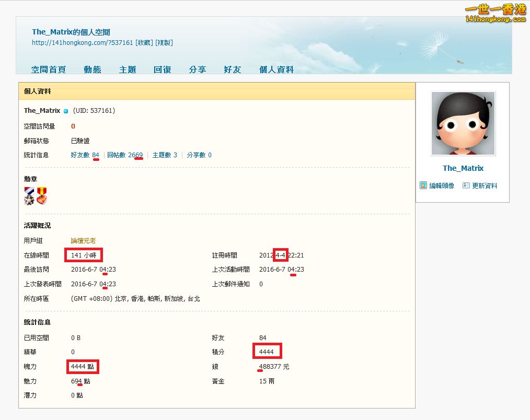This screenshot has height=420, width=530.
Task: Open the 好友數 84 link
Action: 85,155
